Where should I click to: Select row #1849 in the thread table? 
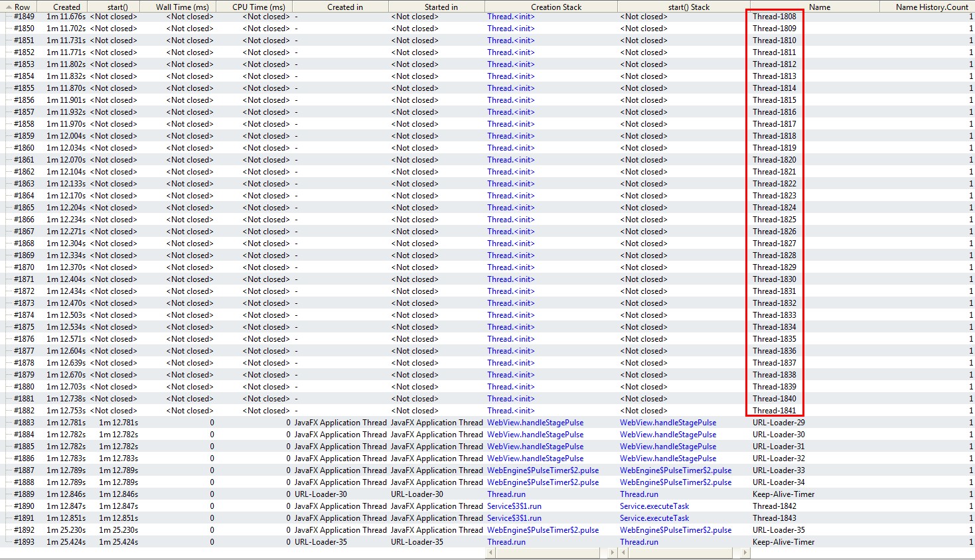[24, 17]
